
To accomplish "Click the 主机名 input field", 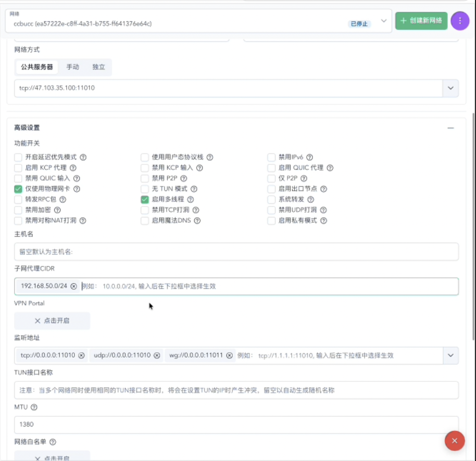I will [236, 252].
